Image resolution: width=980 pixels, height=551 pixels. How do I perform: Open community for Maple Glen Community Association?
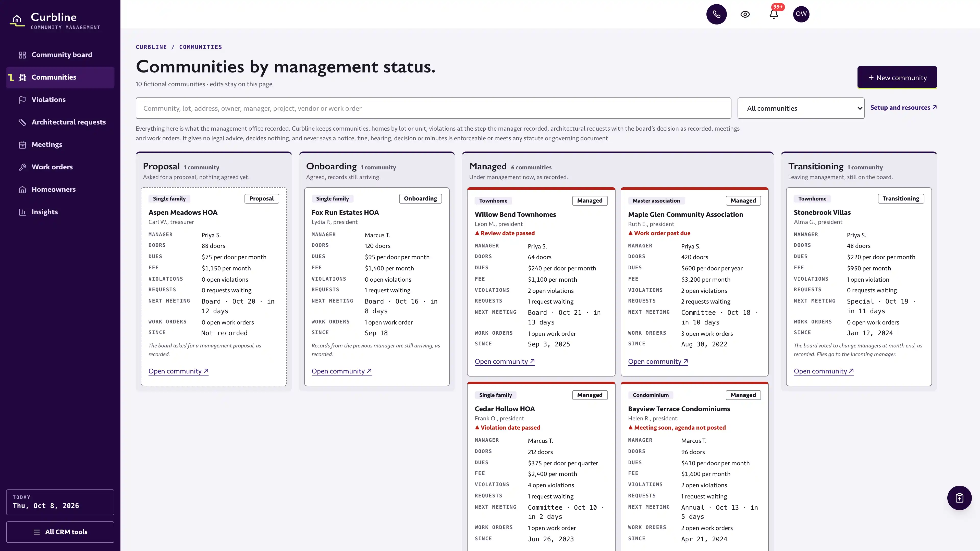[658, 362]
